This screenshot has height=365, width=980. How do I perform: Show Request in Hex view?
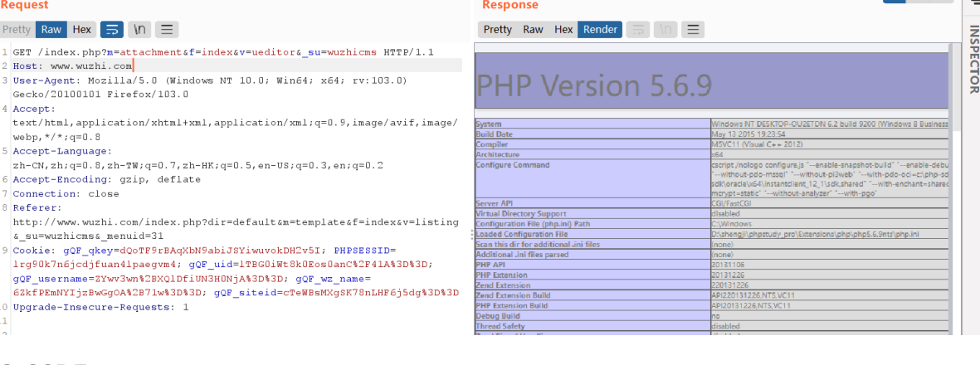(81, 30)
